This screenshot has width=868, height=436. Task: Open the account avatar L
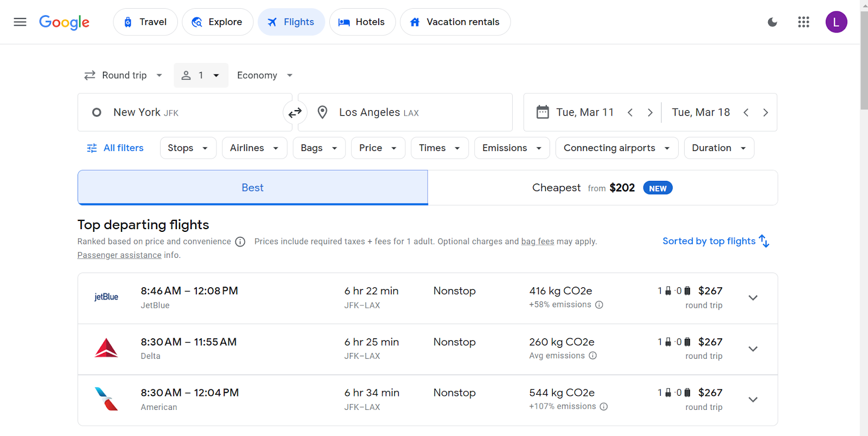[x=836, y=22]
